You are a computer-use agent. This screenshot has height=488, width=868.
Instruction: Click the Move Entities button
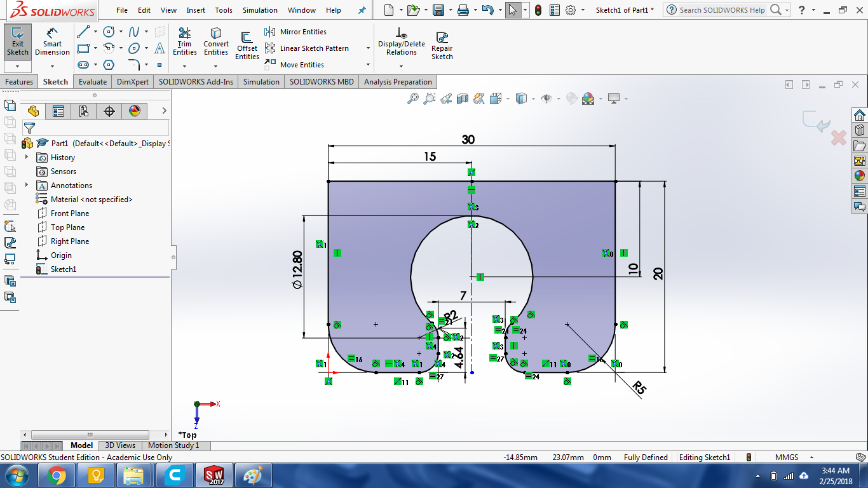tap(294, 65)
